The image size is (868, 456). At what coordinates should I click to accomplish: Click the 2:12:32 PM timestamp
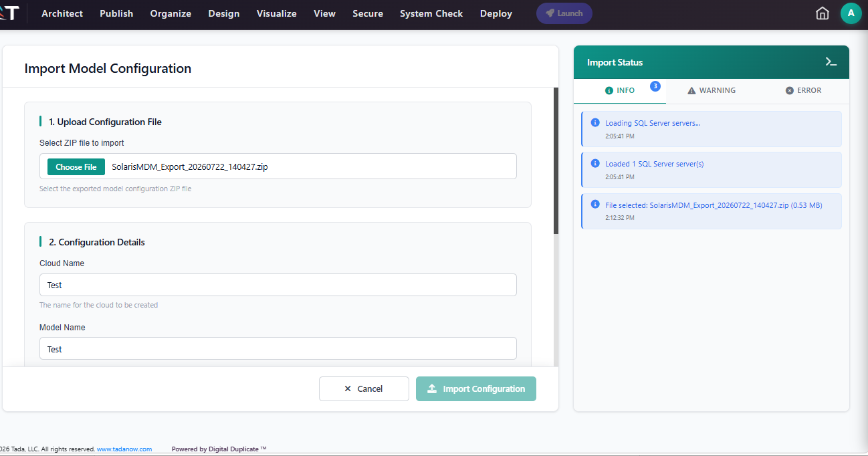(620, 218)
